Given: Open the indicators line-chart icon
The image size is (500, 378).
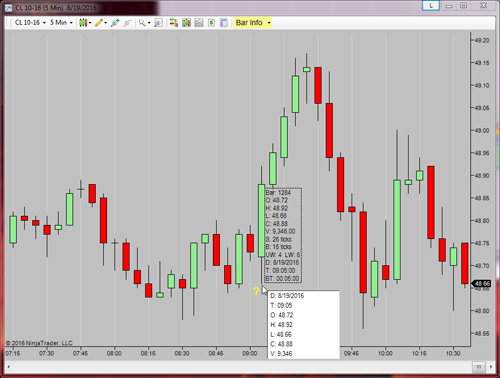Looking at the screenshot, I should (x=199, y=23).
